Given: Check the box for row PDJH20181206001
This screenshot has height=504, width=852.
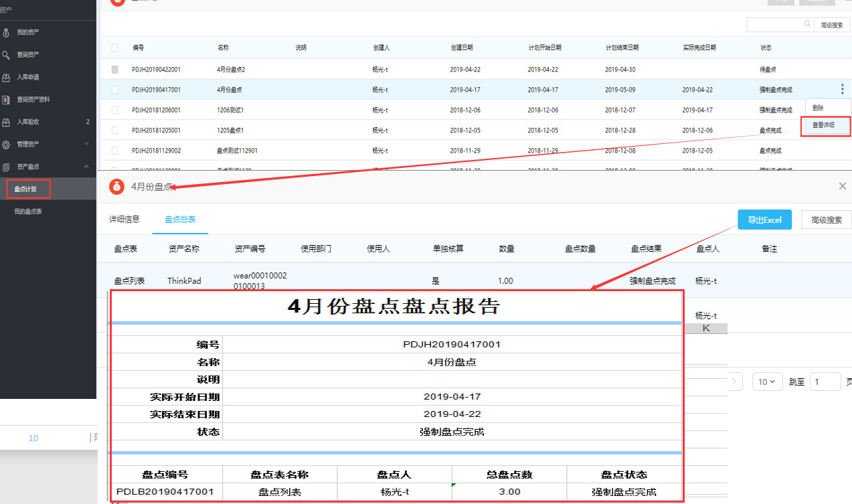Looking at the screenshot, I should (115, 110).
